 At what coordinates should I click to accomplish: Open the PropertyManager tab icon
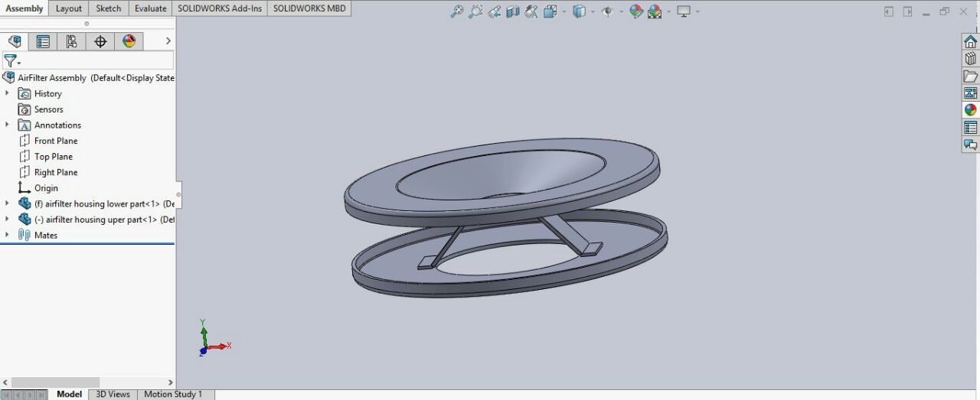pos(43,41)
